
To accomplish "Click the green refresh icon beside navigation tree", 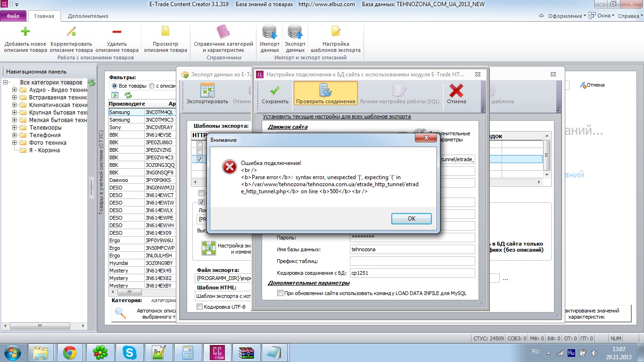I will [92, 82].
